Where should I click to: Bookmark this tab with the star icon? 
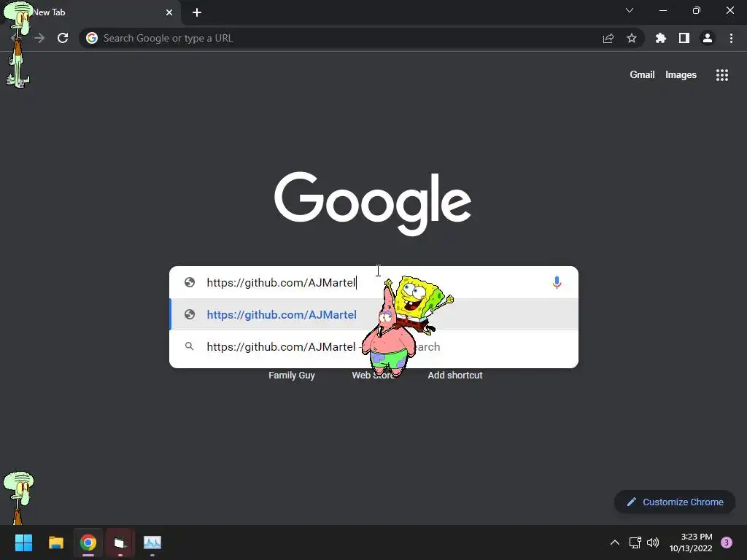coord(632,38)
